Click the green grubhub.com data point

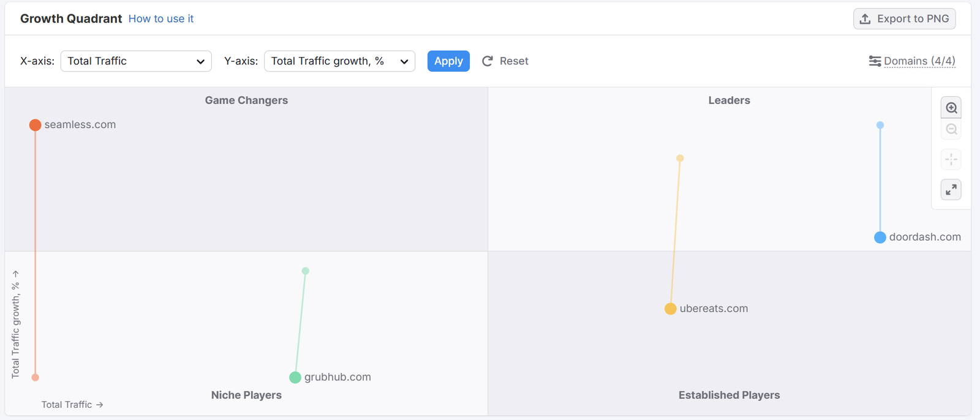(x=295, y=377)
